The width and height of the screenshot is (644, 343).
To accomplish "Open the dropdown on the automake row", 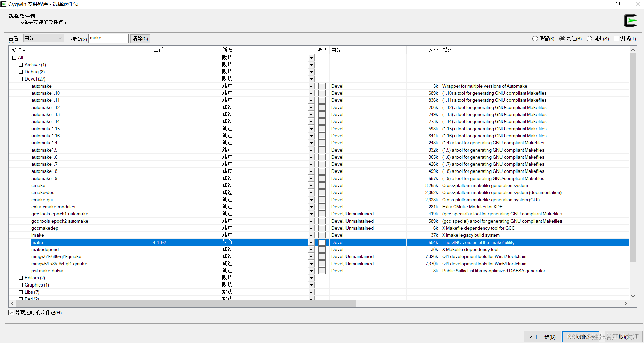I will pyautogui.click(x=311, y=86).
